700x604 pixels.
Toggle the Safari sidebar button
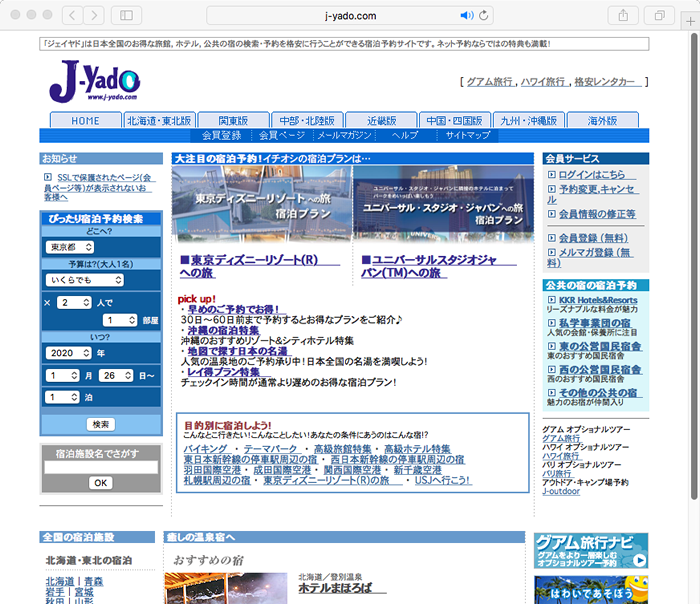pos(126,16)
